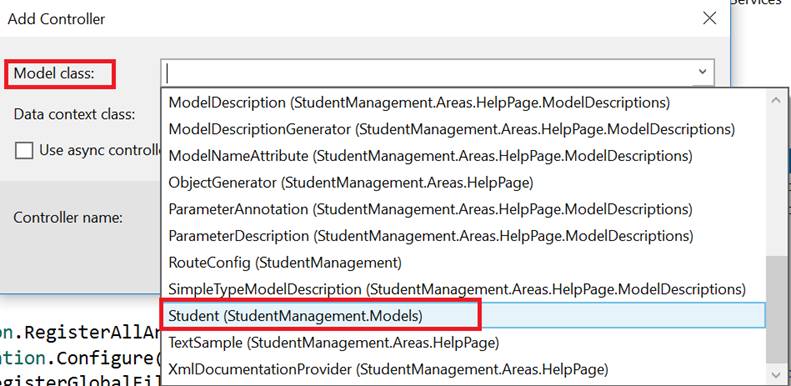Choose TextSample (StudentManagement.Areas.HelpPage)
The height and width of the screenshot is (386, 791).
[463, 343]
